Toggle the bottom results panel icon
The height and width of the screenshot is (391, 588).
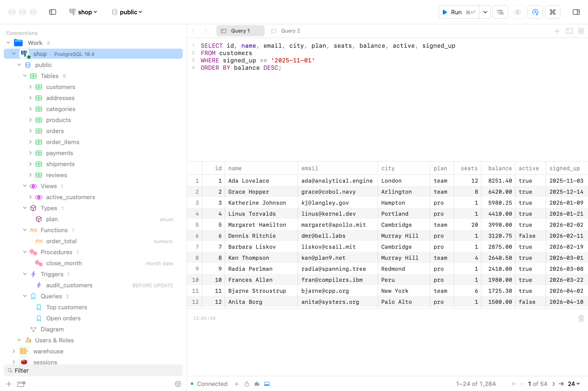click(x=267, y=384)
